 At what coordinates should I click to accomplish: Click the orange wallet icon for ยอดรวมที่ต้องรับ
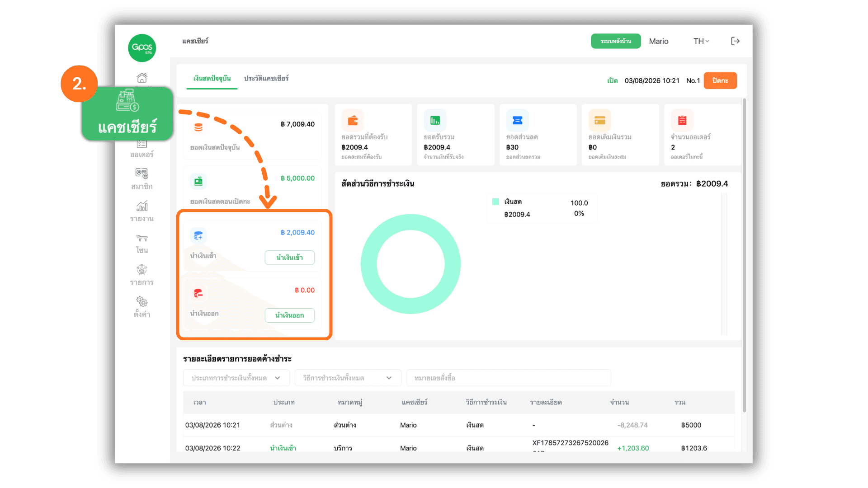pyautogui.click(x=353, y=120)
